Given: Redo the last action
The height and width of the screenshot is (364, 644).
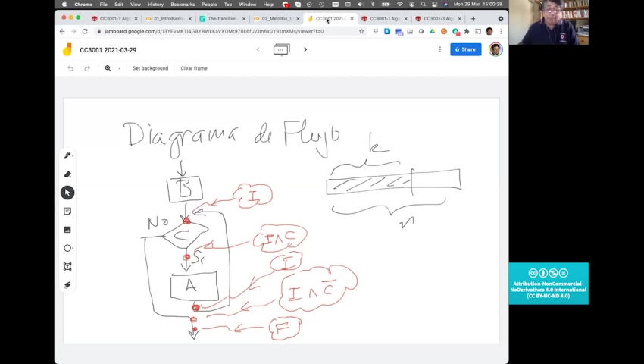Looking at the screenshot, I should click(x=87, y=68).
